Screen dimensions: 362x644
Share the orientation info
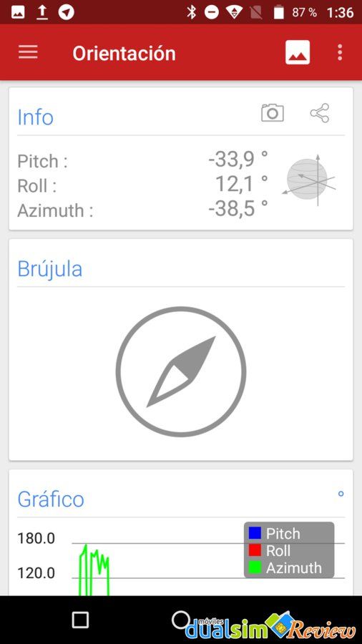coord(320,113)
